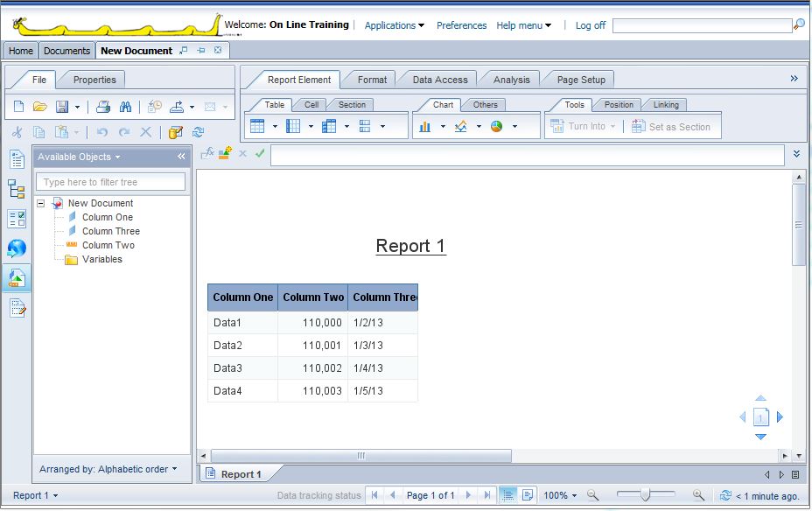Open the Applications dropdown menu
The image size is (812, 511).
[394, 25]
